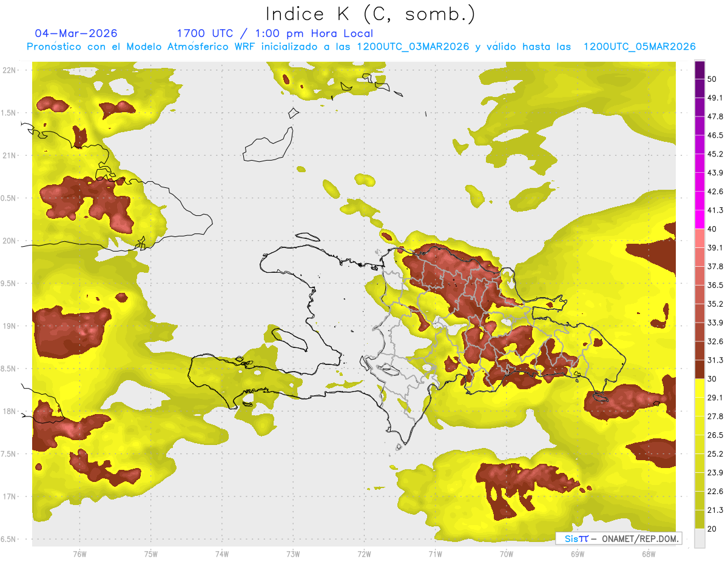The width and height of the screenshot is (728, 562).
Task: Click the latitude label '20N'
Action: 10,241
